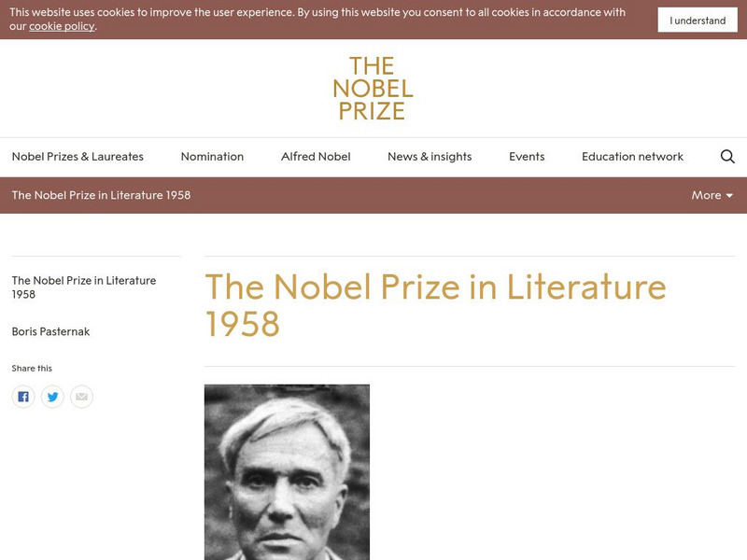The image size is (747, 560).
Task: Click the page heading Nobel Prize in Literature 1958
Action: tap(435, 305)
